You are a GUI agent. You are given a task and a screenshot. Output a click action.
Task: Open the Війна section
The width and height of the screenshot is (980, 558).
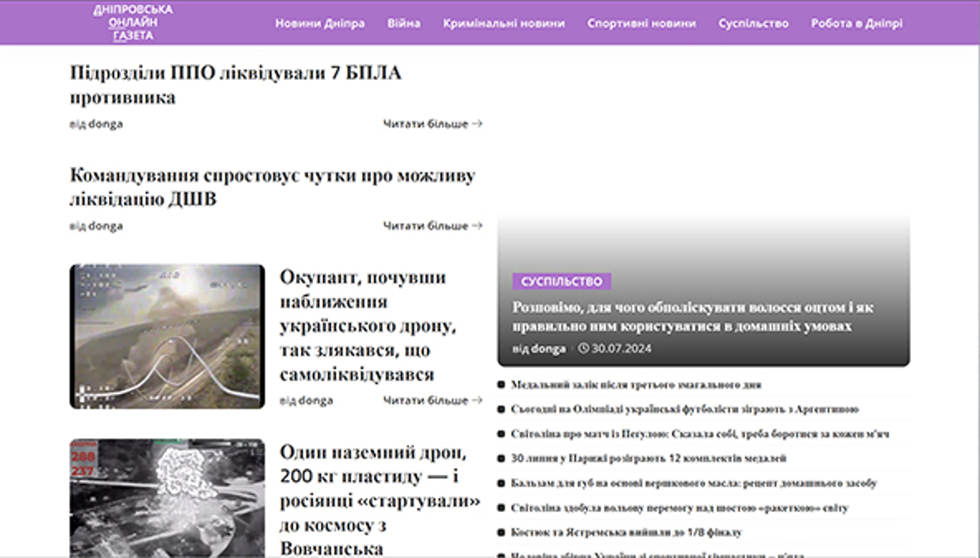click(x=403, y=23)
